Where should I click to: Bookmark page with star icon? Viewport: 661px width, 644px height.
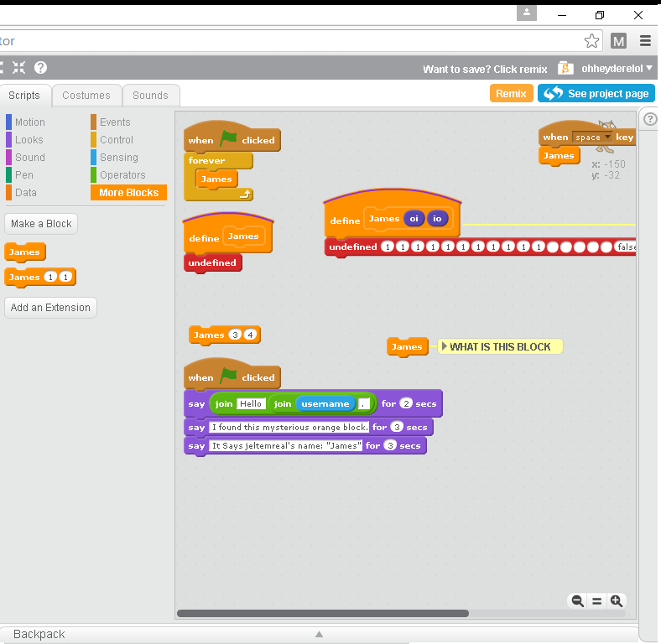coord(592,41)
